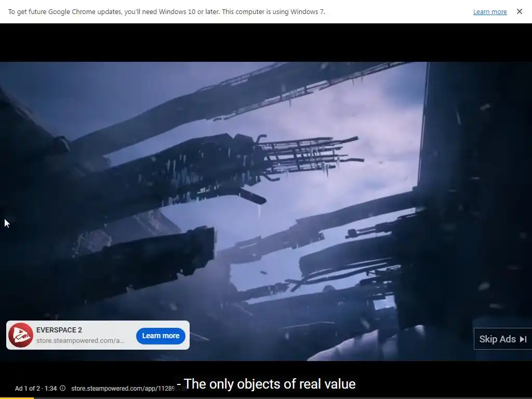532x399 pixels.
Task: Open Learn more link in Chrome update banner
Action: [x=490, y=11]
